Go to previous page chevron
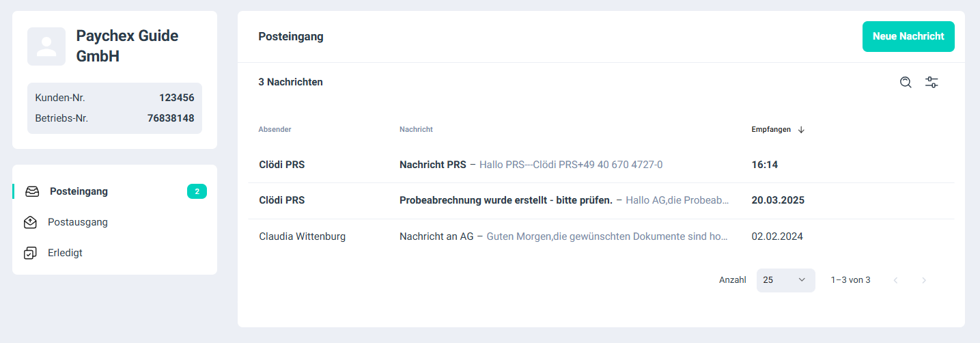980x343 pixels. click(x=895, y=280)
